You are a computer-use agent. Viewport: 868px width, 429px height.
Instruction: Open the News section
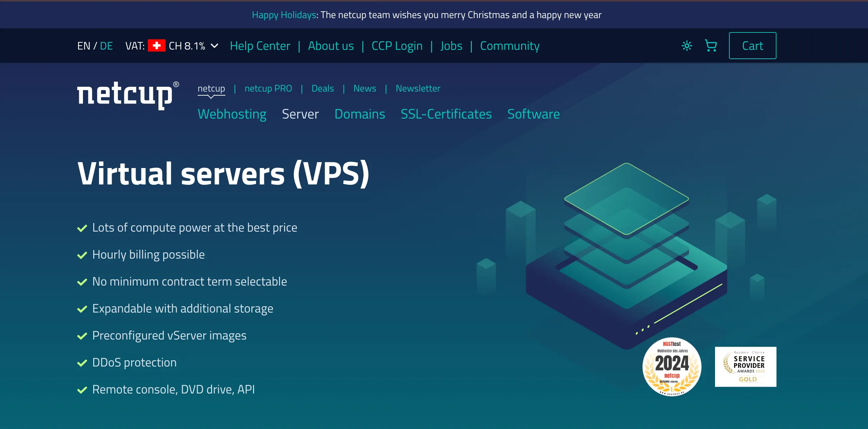pos(365,88)
